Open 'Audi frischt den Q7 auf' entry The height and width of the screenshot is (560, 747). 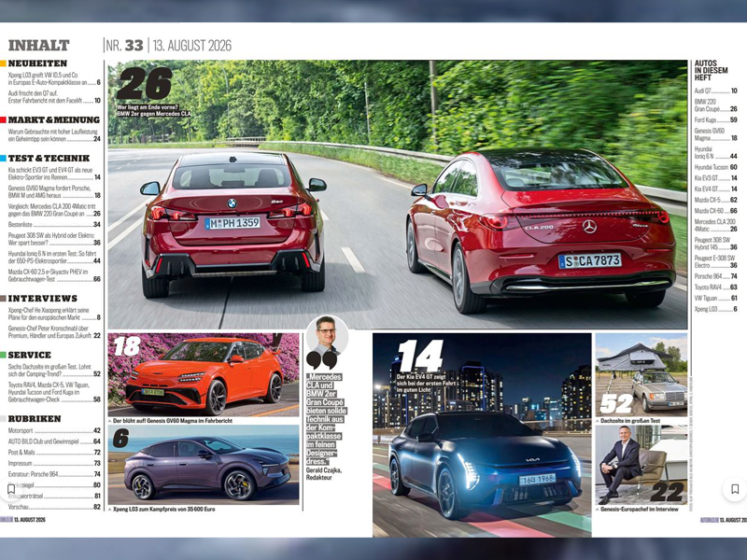pos(54,97)
